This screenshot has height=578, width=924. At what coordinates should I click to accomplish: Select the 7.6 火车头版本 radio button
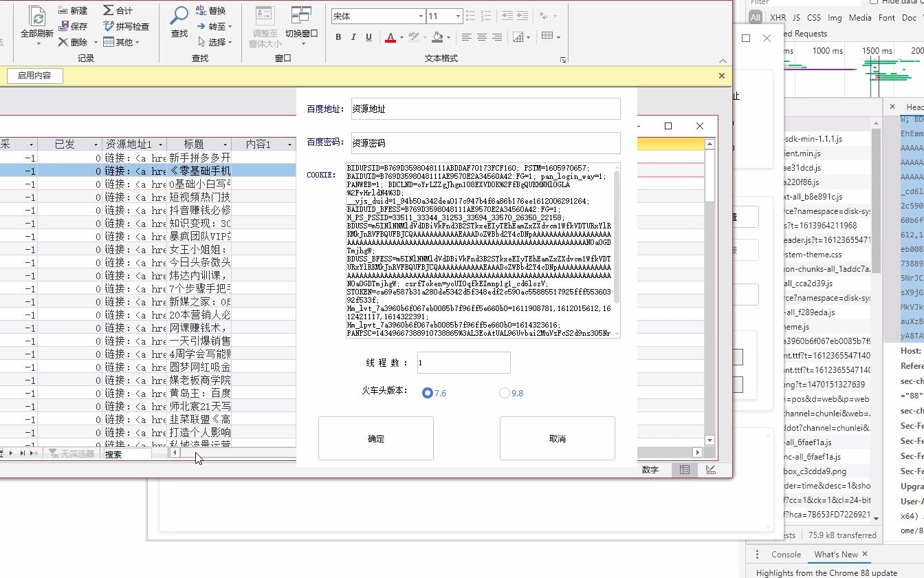pyautogui.click(x=428, y=393)
